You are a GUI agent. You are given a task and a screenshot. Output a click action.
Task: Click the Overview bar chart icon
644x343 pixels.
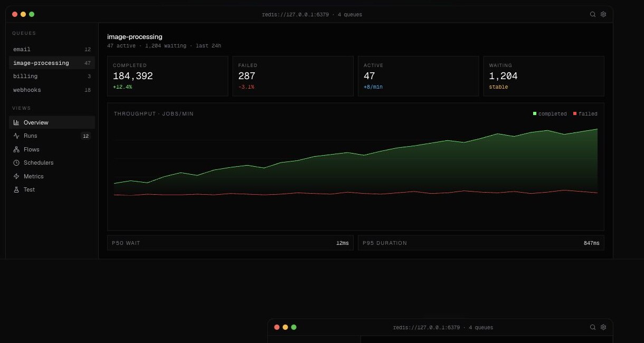coord(16,122)
